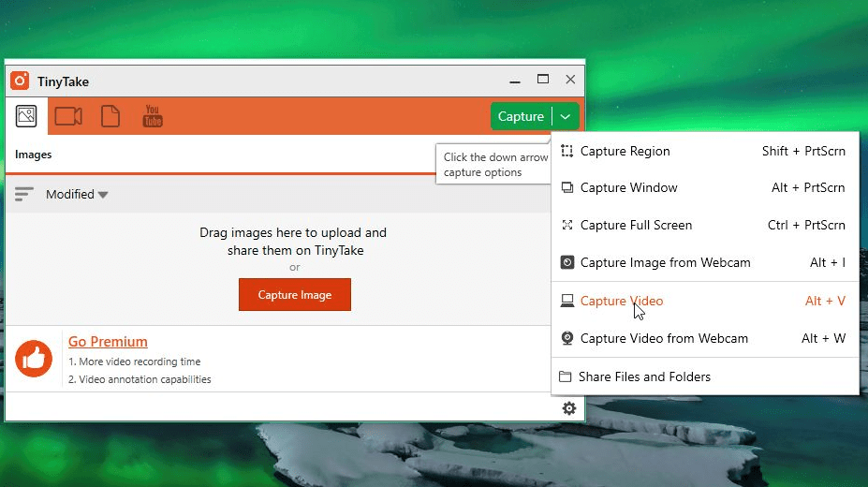Viewport: 868px width, 487px height.
Task: Pick Capture Full Screen option
Action: pyautogui.click(x=636, y=225)
